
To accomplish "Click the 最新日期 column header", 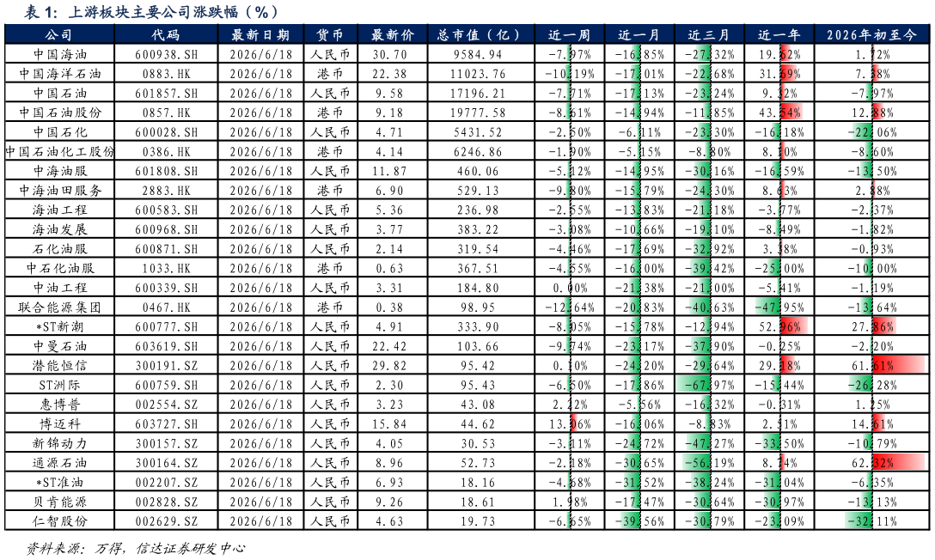I will pyautogui.click(x=260, y=34).
